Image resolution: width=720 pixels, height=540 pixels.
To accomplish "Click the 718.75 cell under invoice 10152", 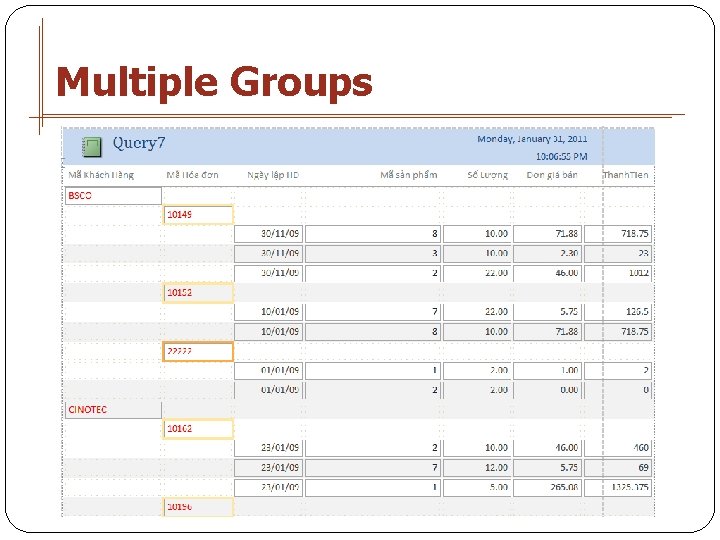I will pos(618,332).
